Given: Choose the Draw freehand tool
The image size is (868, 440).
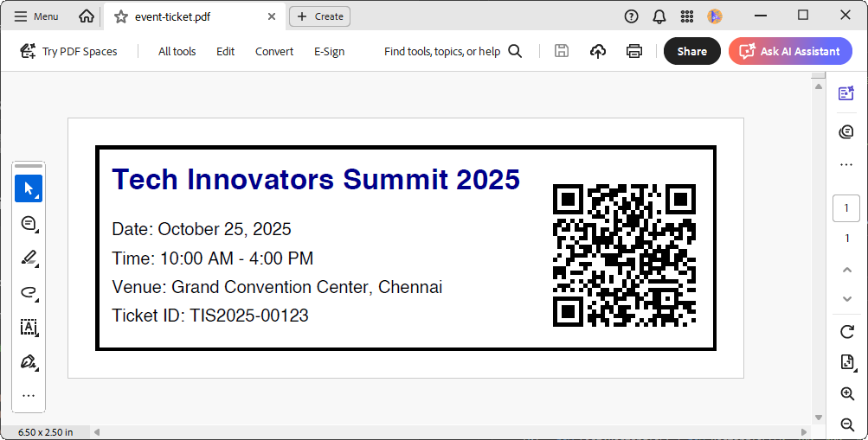Looking at the screenshot, I should (x=29, y=292).
